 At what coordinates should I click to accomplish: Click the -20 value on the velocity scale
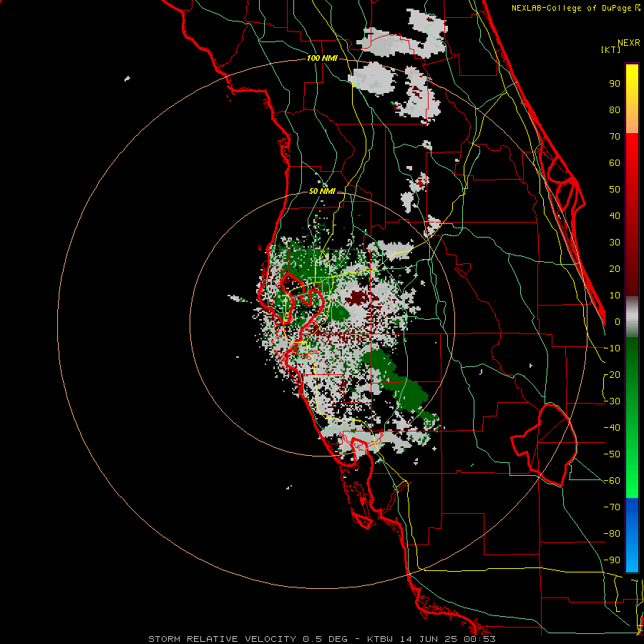612,375
